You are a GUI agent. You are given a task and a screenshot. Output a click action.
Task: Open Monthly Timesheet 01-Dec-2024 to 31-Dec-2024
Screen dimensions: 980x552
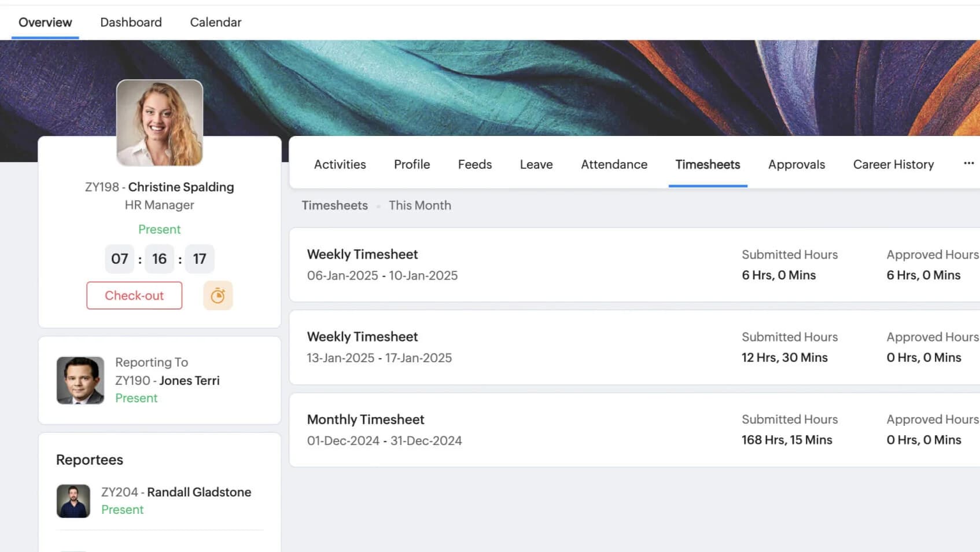[635, 430]
